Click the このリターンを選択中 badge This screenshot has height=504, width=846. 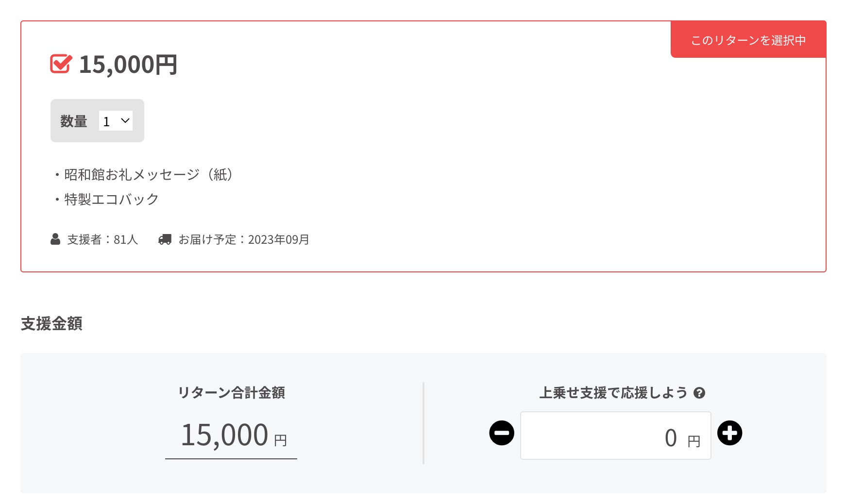[x=748, y=40]
